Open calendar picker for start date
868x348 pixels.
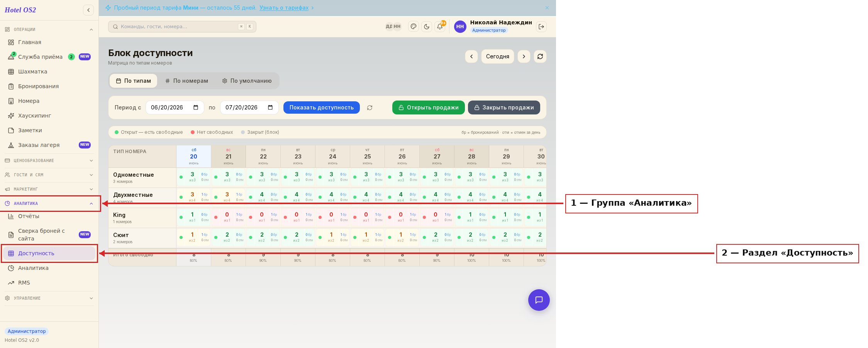(196, 107)
